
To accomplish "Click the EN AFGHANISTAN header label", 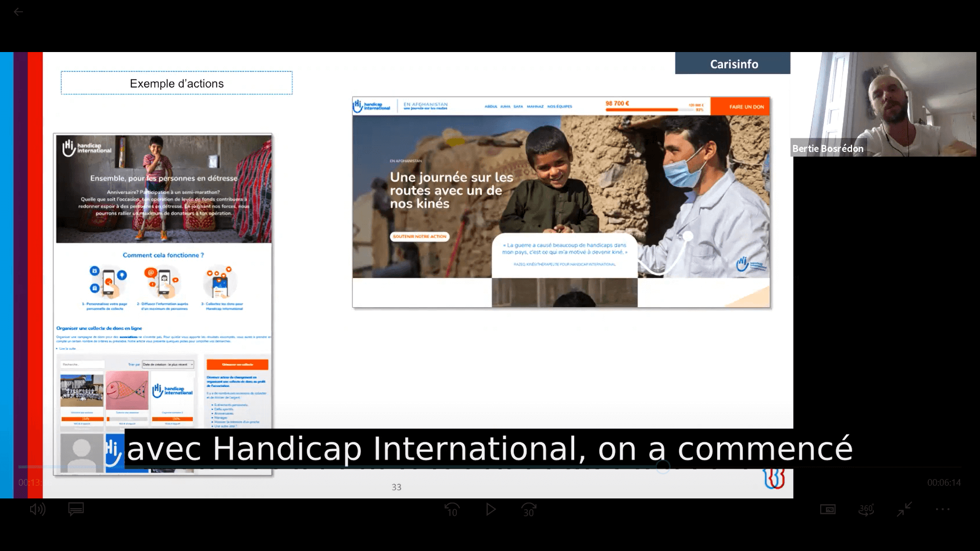I will click(x=425, y=104).
